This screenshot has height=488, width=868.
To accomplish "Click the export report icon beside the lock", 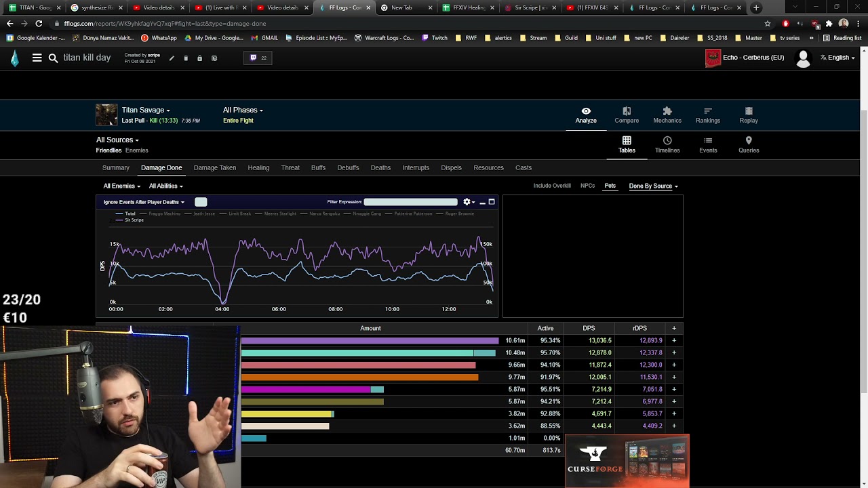I will 214,58.
